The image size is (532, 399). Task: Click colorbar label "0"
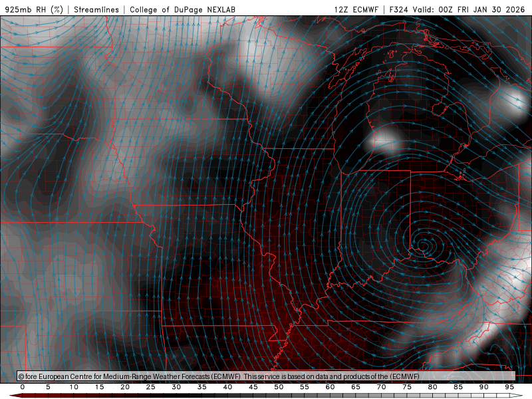coord(23,387)
